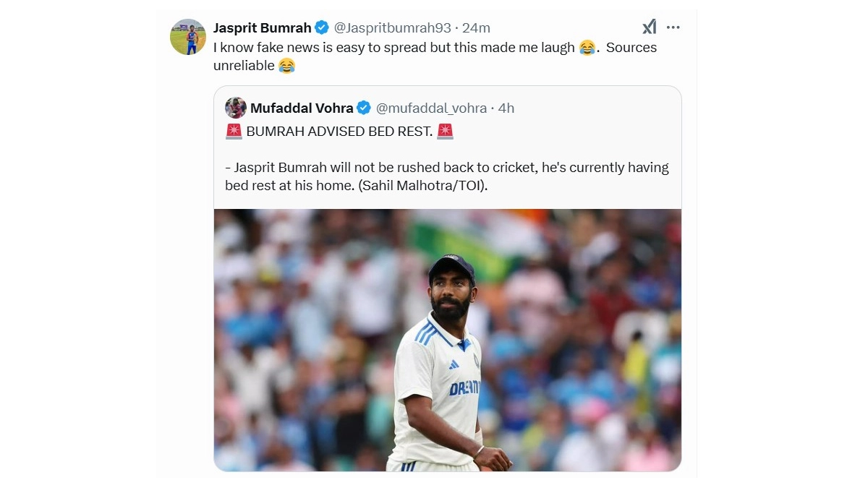Click Mufaddal Vohra's verified badge
This screenshot has width=868, height=488.
click(364, 108)
